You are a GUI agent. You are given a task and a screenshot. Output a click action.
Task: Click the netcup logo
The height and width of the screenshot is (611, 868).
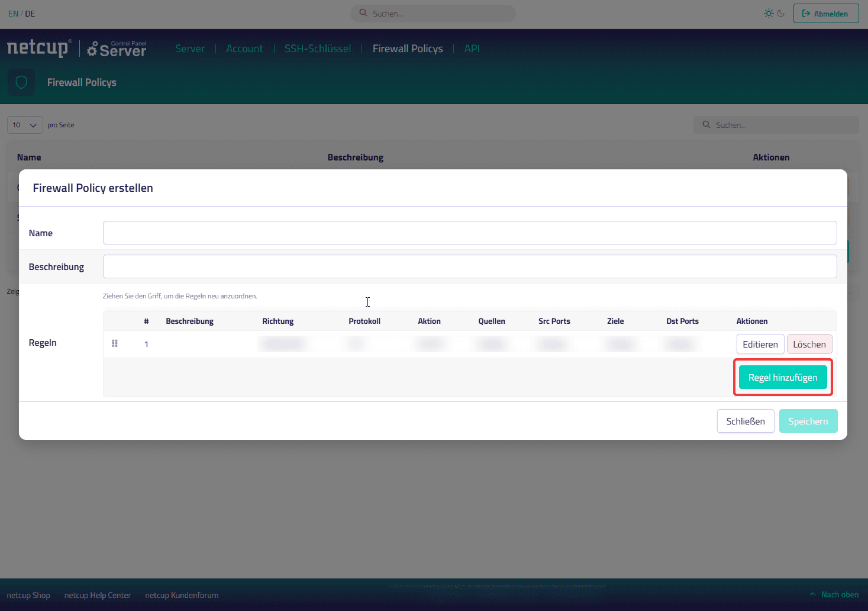[x=39, y=48]
